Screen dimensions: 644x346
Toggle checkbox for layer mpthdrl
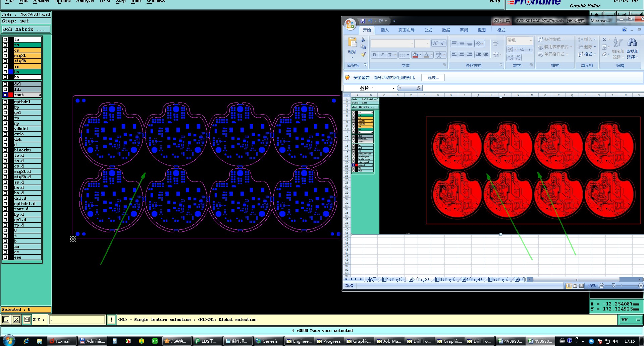[5, 102]
